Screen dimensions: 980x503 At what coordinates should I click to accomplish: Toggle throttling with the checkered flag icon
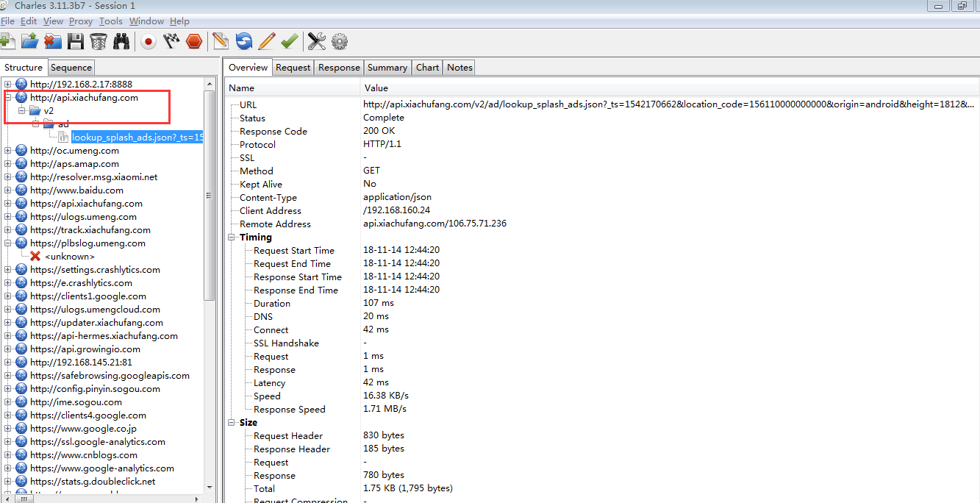pyautogui.click(x=171, y=41)
